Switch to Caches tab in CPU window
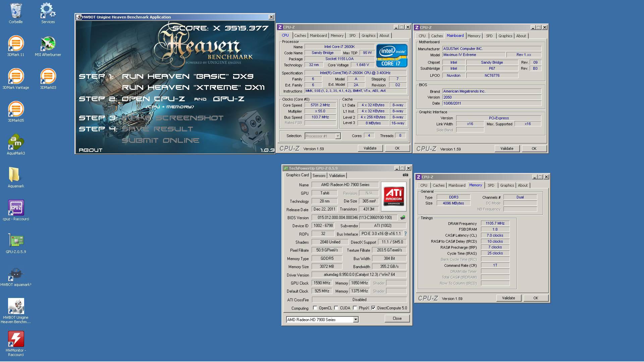This screenshot has height=362, width=644. (300, 36)
